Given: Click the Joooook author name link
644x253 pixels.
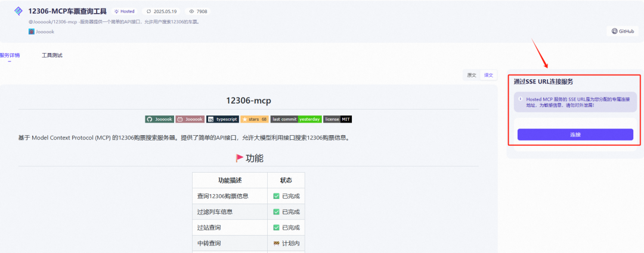Looking at the screenshot, I should point(45,32).
